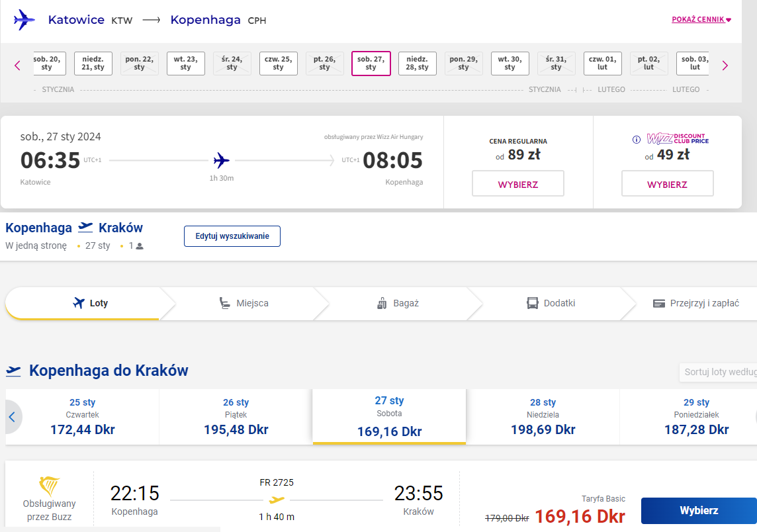Open the Sortuj loty według dropdown
Image resolution: width=757 pixels, height=532 pixels.
click(x=719, y=373)
